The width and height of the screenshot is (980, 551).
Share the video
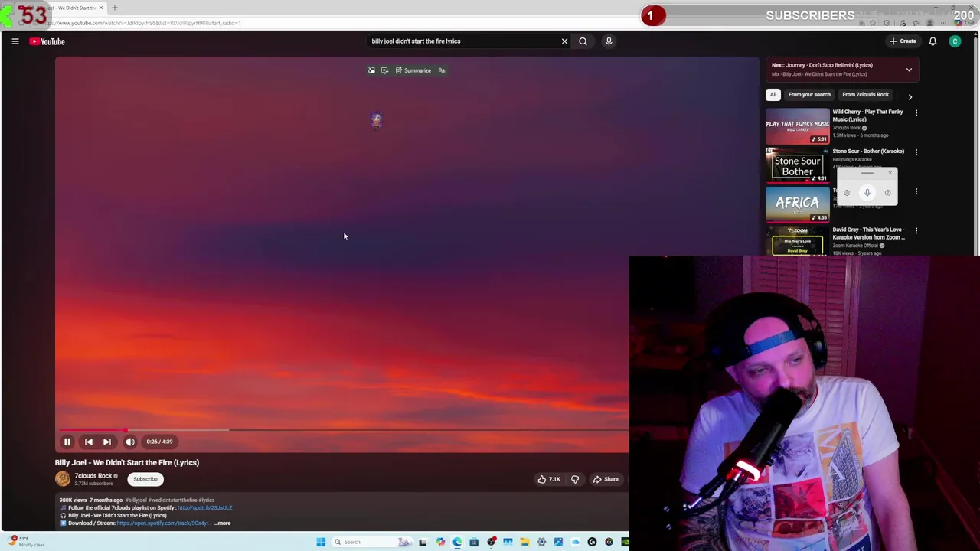pos(606,479)
